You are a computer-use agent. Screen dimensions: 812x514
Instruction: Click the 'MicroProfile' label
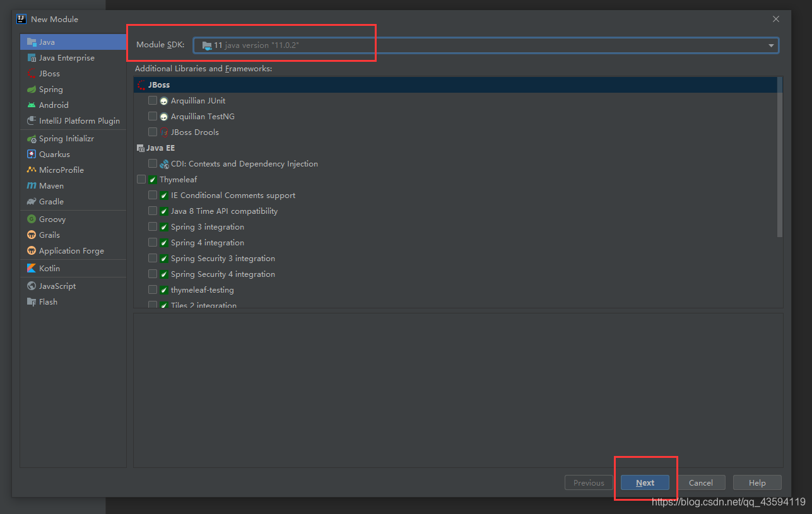tap(61, 170)
